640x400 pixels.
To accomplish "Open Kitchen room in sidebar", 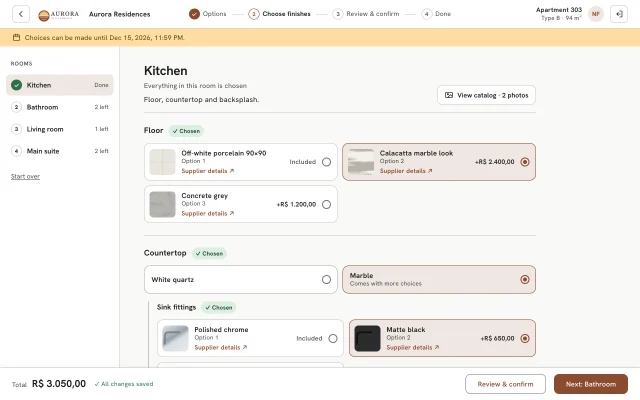I will (x=60, y=85).
